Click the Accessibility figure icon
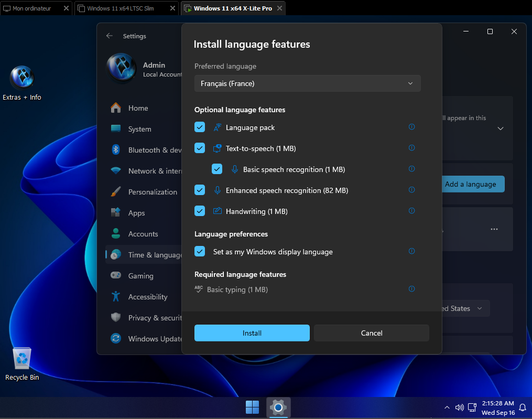Viewport: 532px width, 419px height. 116,296
